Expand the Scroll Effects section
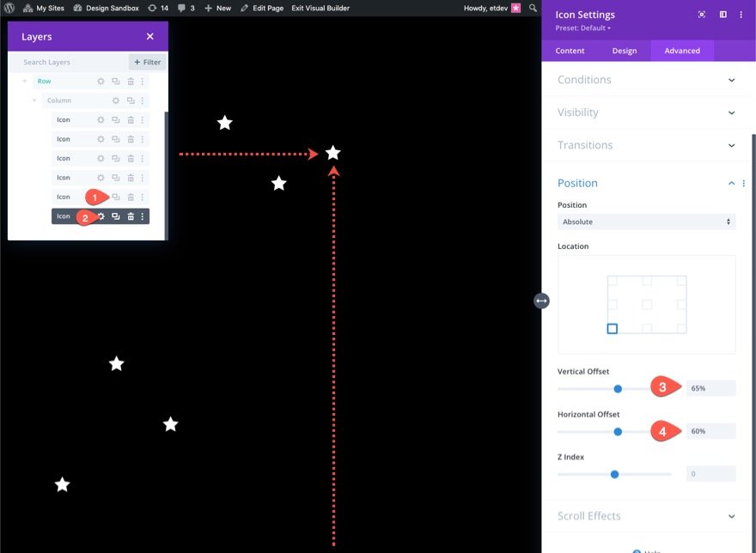756x553 pixels. (646, 516)
